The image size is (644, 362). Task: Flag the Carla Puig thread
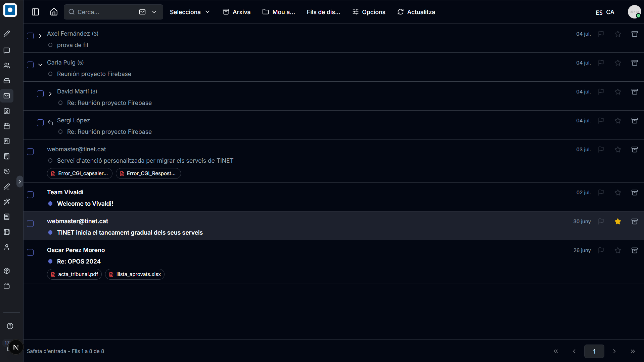pos(601,63)
